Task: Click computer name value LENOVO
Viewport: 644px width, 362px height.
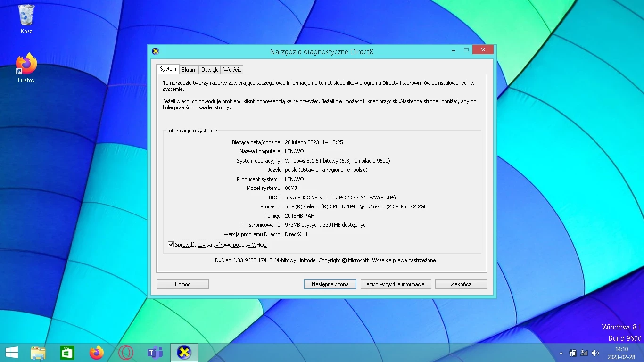Action: [294, 151]
